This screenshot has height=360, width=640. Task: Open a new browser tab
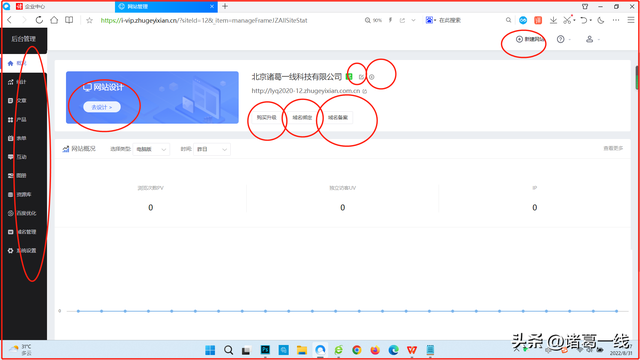click(x=225, y=6)
